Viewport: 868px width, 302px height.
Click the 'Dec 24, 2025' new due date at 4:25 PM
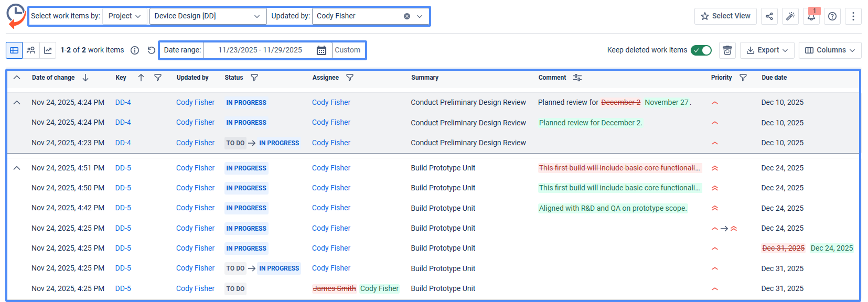coord(832,249)
